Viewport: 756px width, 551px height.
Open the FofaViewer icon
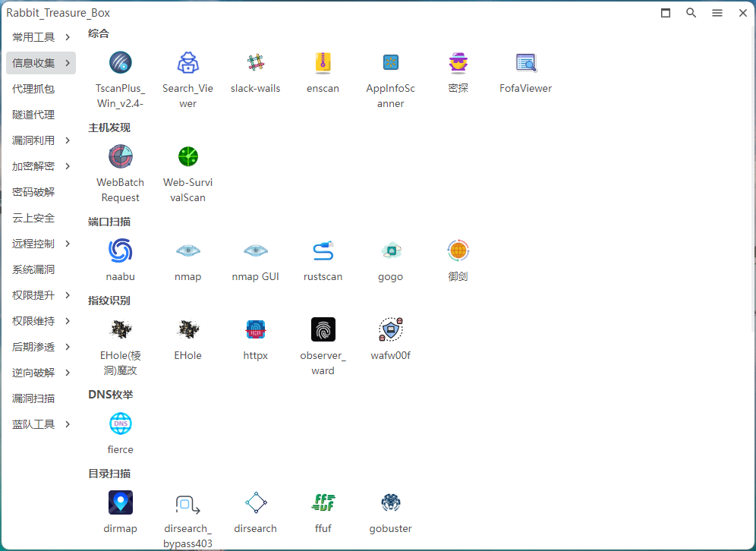pos(526,63)
